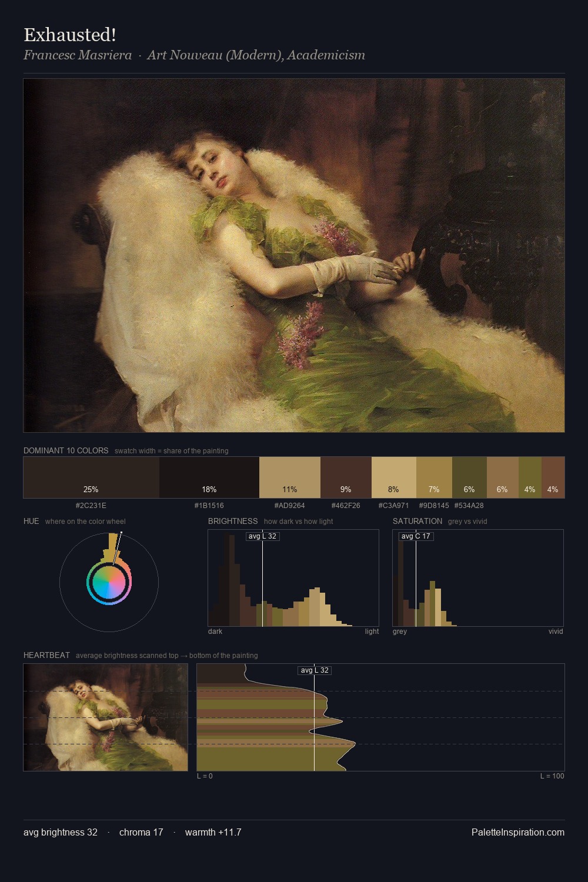This screenshot has width=588, height=882.
Task: Click the 'grey' axis label under saturation
Action: (x=400, y=632)
